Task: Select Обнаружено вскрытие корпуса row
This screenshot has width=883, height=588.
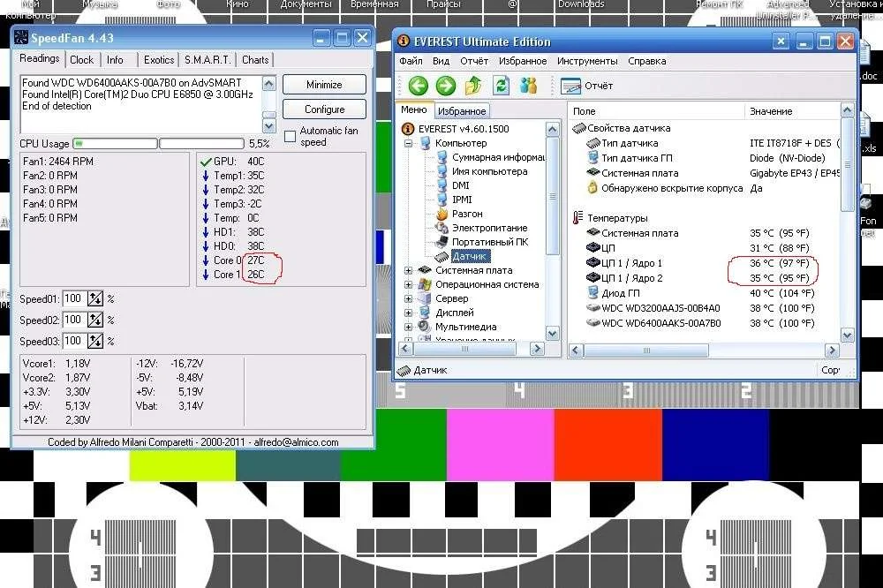Action: [675, 188]
